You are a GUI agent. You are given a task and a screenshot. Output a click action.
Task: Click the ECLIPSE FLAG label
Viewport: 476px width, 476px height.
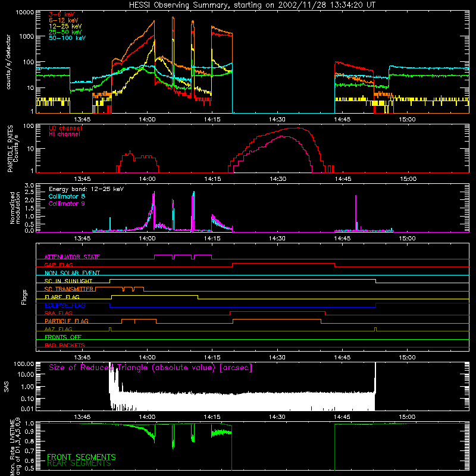[65, 305]
